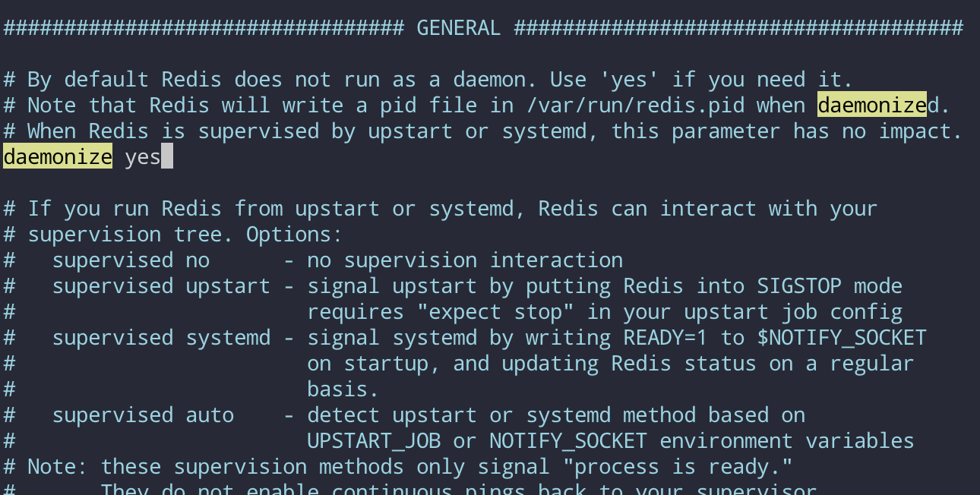This screenshot has height=495, width=980.
Task: Click '$NOTIFY_SOCKET' variable text
Action: 842,338
